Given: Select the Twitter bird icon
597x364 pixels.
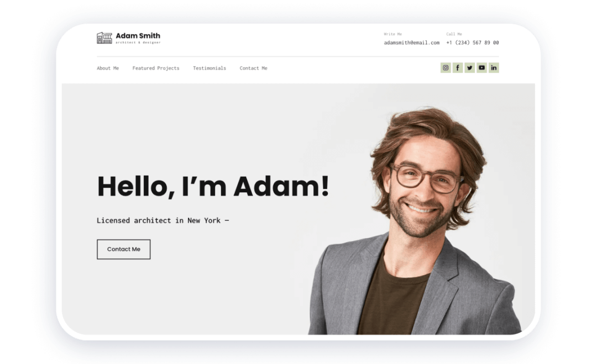Looking at the screenshot, I should pos(469,67).
